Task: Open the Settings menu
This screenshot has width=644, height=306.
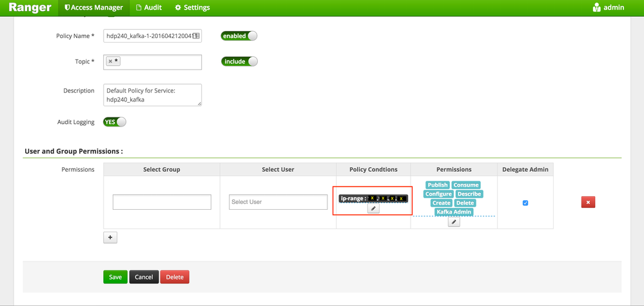Action: tap(192, 7)
